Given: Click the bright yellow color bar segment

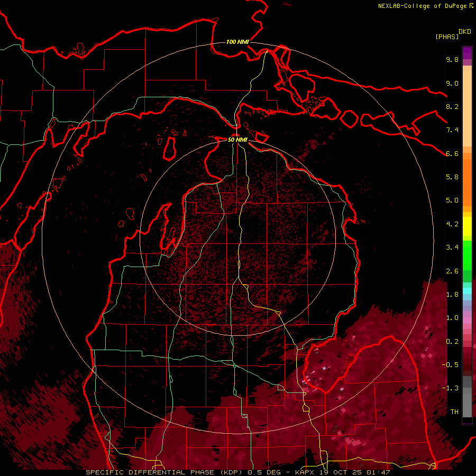Looking at the screenshot, I should pos(467,226).
